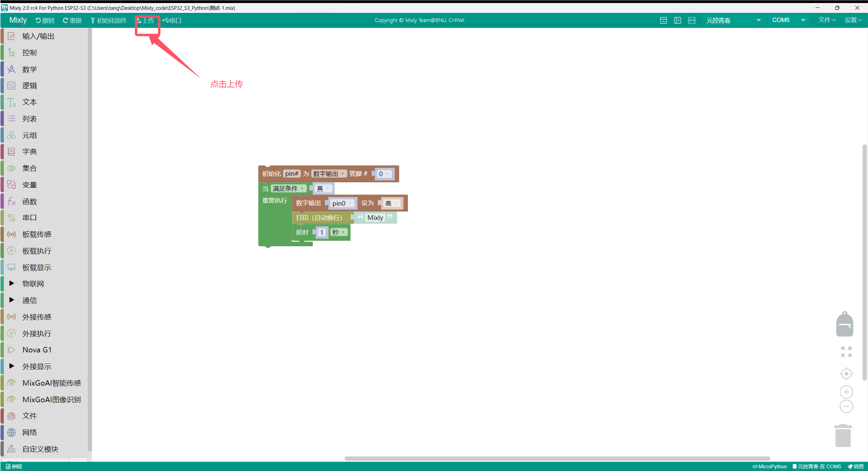Expand the 物联网 IoT category
The width and height of the screenshot is (868, 471).
pos(33,284)
